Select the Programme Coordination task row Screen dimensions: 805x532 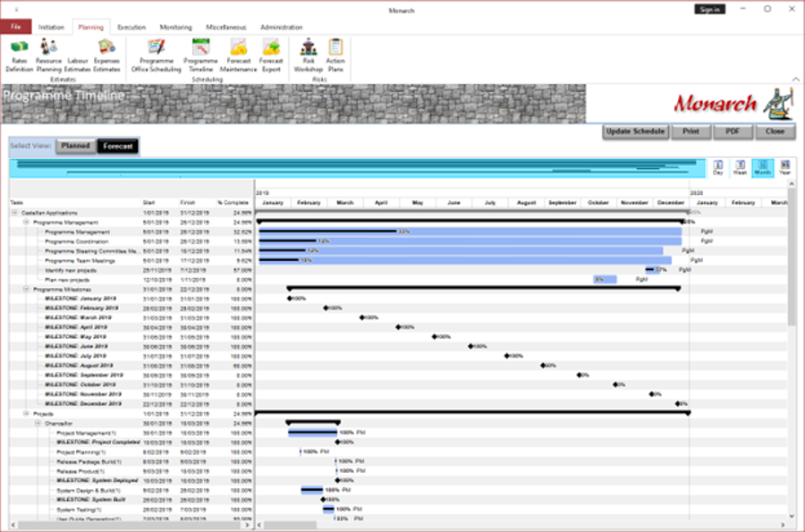pyautogui.click(x=131, y=241)
